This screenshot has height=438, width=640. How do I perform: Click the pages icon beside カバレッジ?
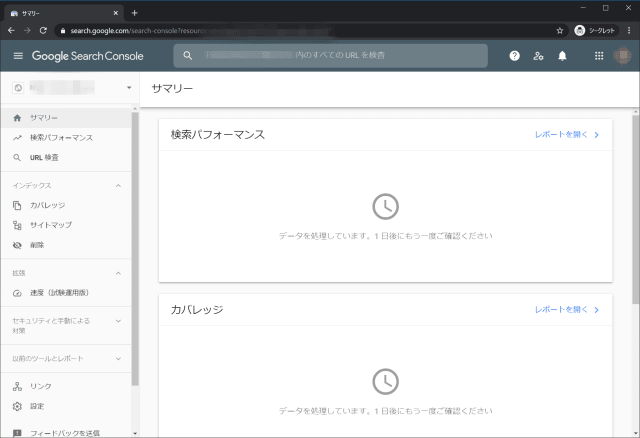click(17, 205)
